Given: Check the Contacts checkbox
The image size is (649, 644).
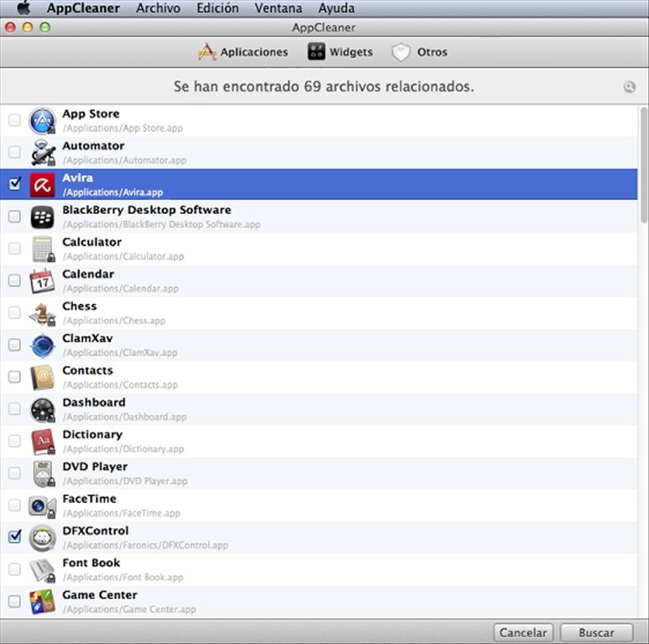Looking at the screenshot, I should coord(14,377).
